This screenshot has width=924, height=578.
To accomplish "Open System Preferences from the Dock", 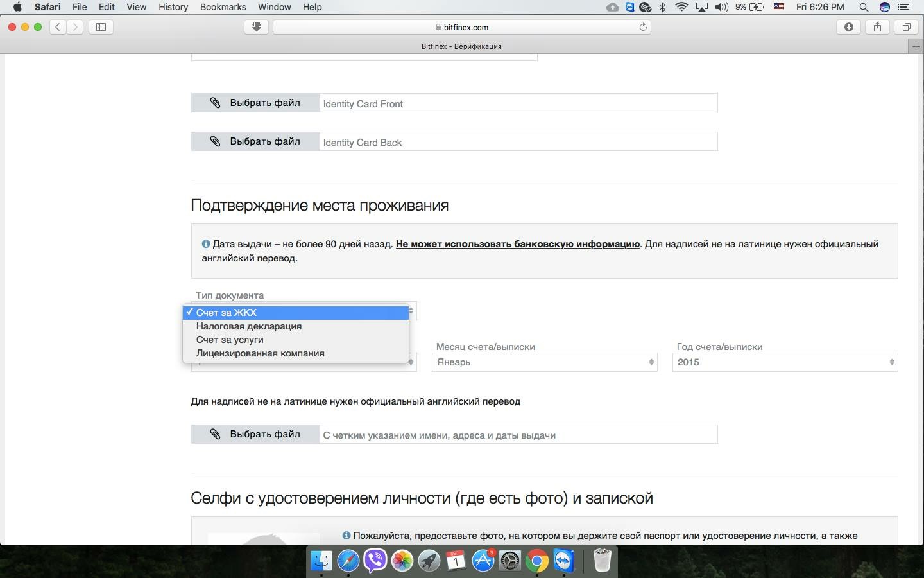I will [x=510, y=561].
